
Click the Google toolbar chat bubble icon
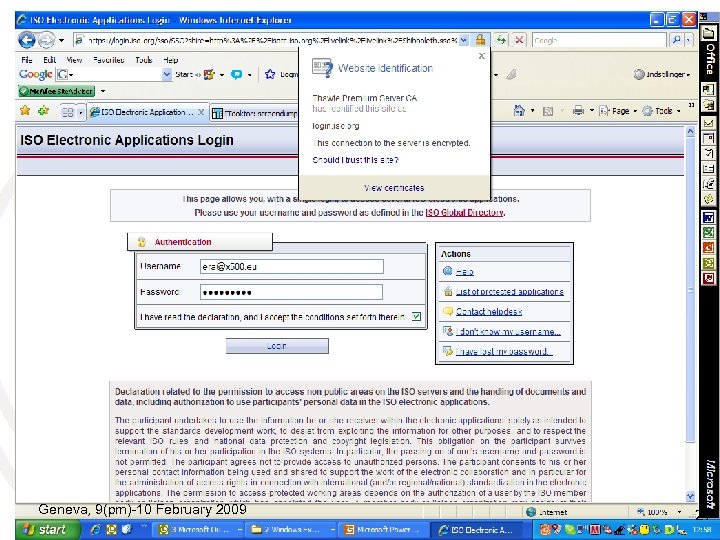pos(236,74)
